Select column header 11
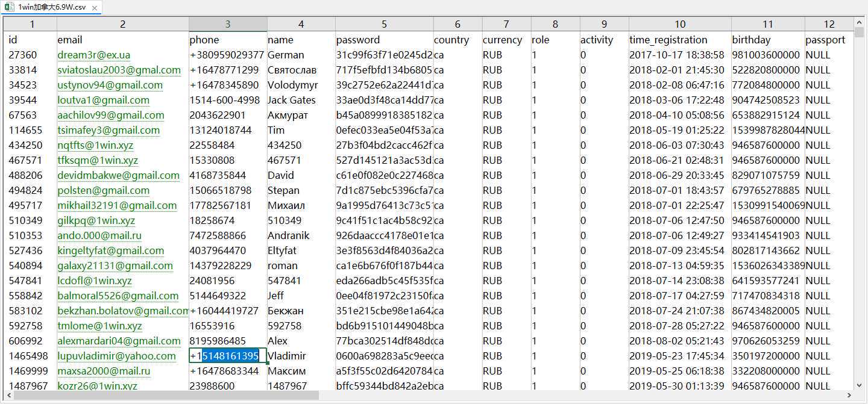The image size is (868, 404). [x=768, y=24]
